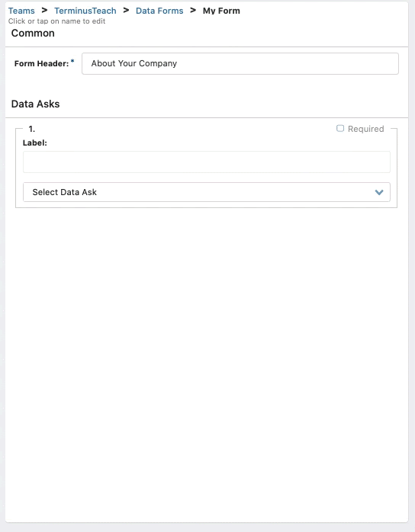
Task: Click breadcrumb separator after Teams
Action: 44,11
